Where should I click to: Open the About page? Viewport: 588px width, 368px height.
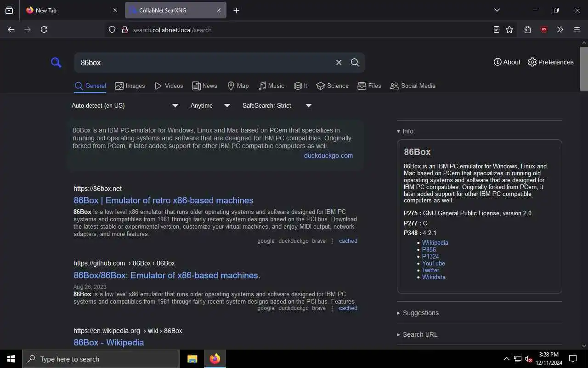pyautogui.click(x=507, y=62)
